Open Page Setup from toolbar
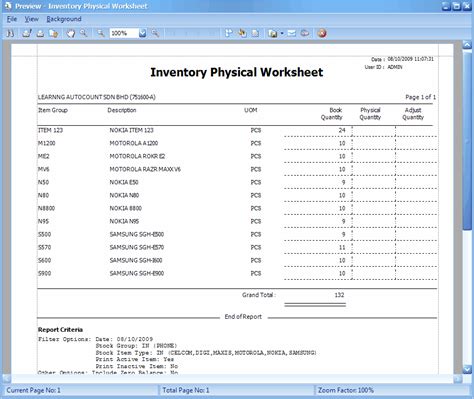The height and width of the screenshot is (399, 474). [54, 33]
